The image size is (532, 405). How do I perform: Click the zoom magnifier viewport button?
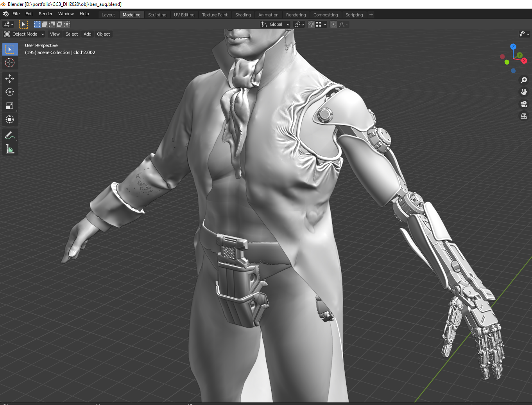coord(524,80)
